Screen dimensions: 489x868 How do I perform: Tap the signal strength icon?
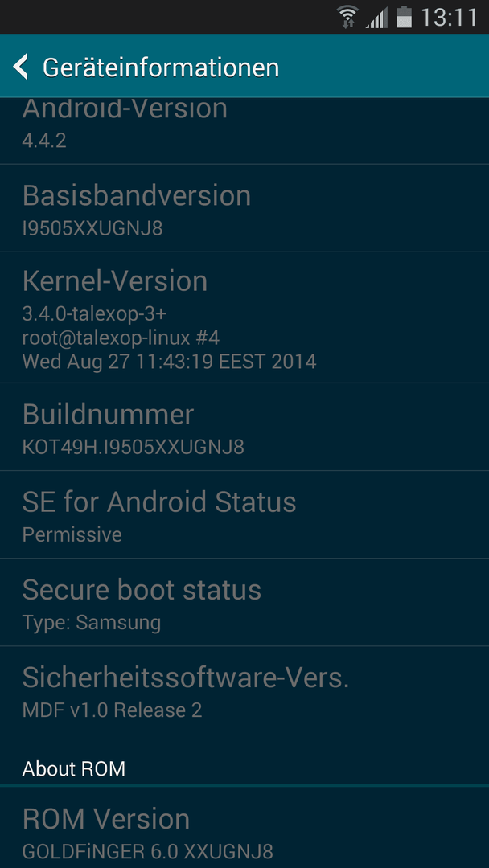(x=376, y=18)
